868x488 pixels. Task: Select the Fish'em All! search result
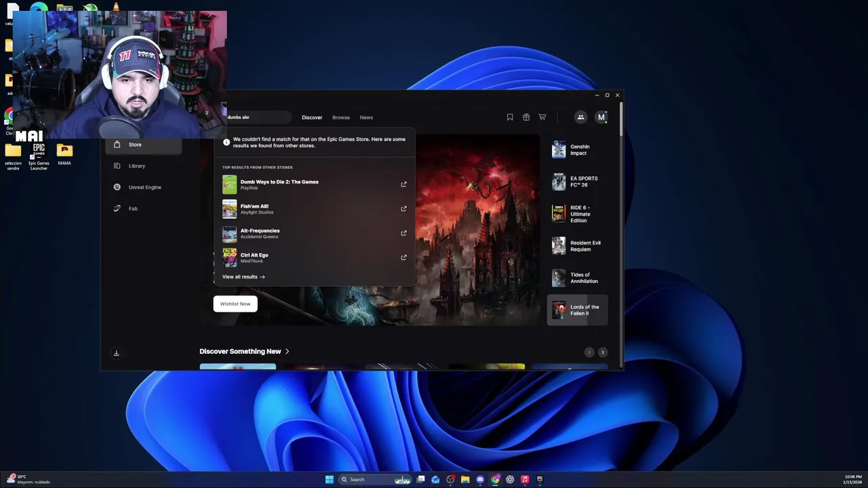pos(314,209)
